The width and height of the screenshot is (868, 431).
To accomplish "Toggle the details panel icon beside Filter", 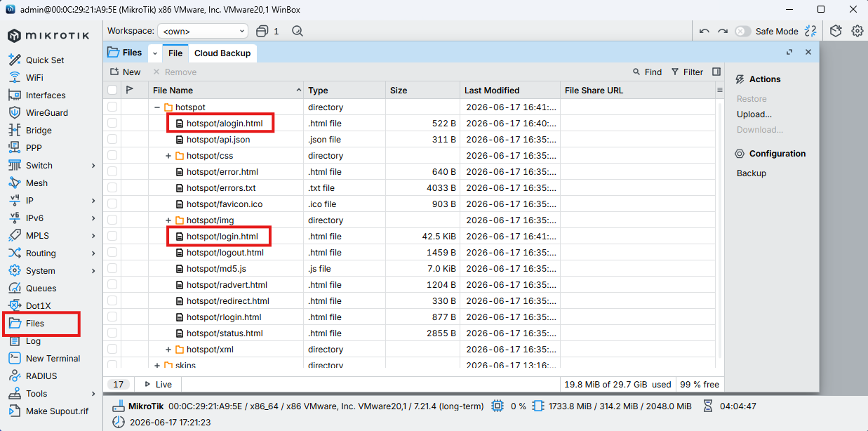I will point(716,72).
